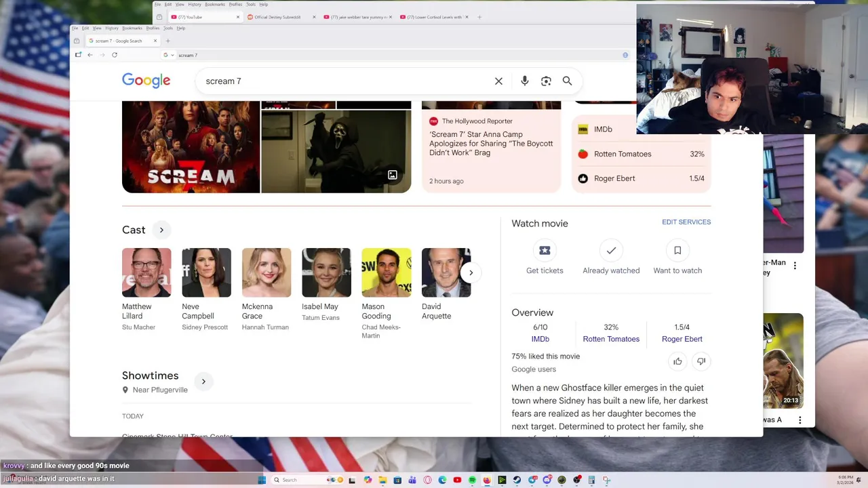Start a Google voice search
The width and height of the screenshot is (868, 488).
pyautogui.click(x=524, y=81)
